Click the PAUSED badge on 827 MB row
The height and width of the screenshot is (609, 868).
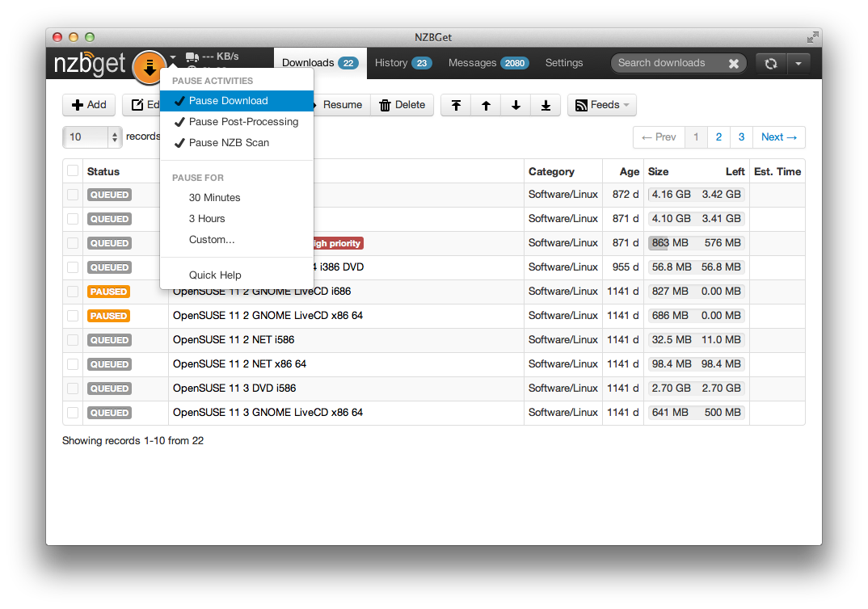coord(108,292)
